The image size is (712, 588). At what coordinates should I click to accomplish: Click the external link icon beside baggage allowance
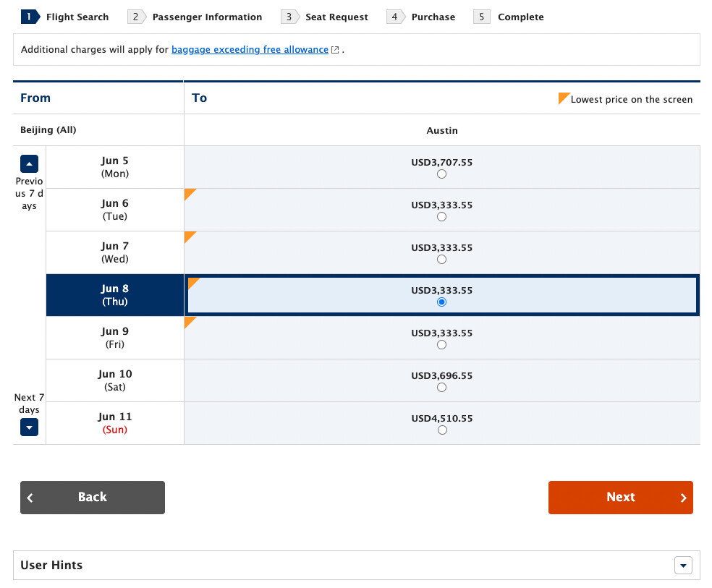pyautogui.click(x=335, y=50)
